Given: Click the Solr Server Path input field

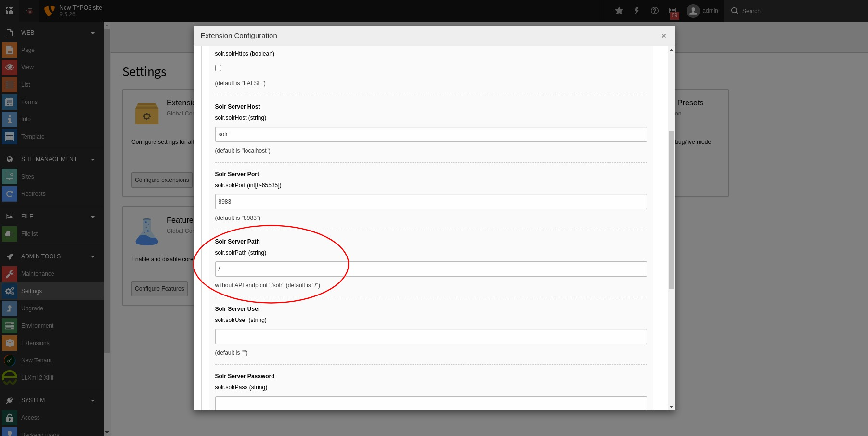Looking at the screenshot, I should (x=430, y=269).
